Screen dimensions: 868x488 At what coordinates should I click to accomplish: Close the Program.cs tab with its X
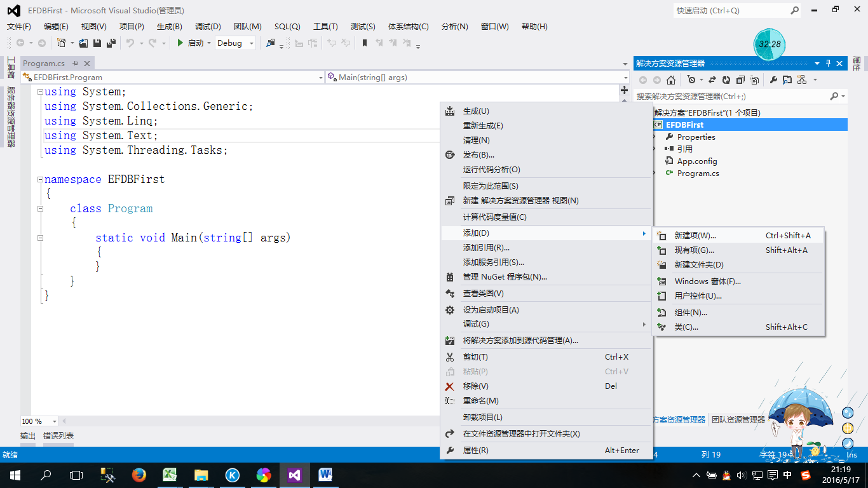point(86,63)
